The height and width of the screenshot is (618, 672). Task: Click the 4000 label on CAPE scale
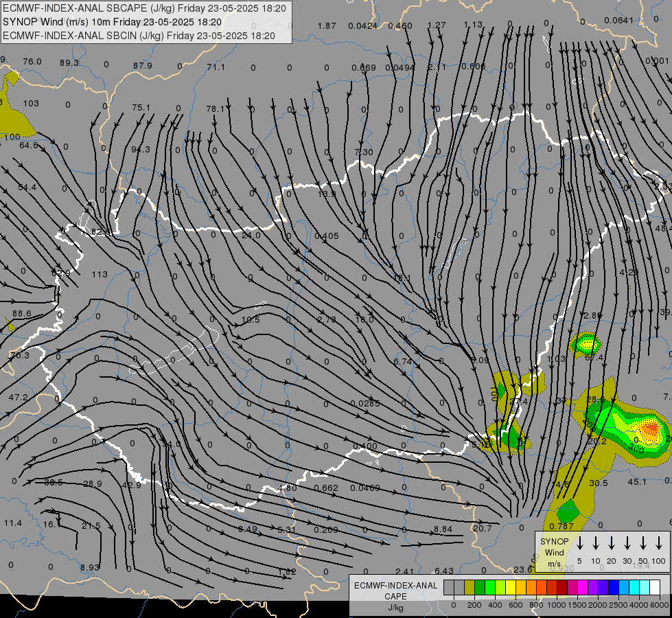pyautogui.click(x=639, y=605)
